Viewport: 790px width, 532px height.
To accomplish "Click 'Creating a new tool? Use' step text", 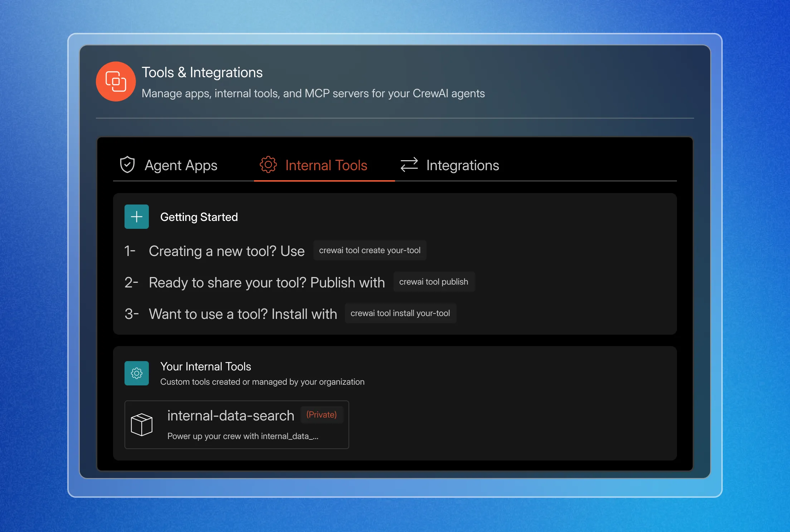I will 226,251.
